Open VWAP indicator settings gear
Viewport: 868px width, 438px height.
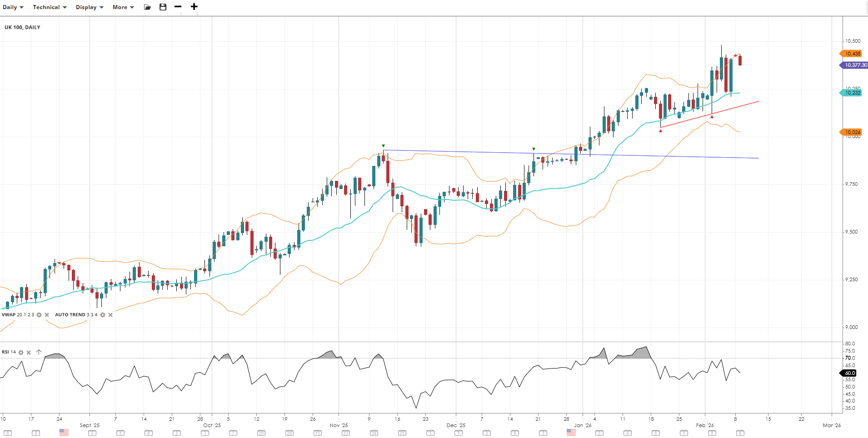click(39, 315)
